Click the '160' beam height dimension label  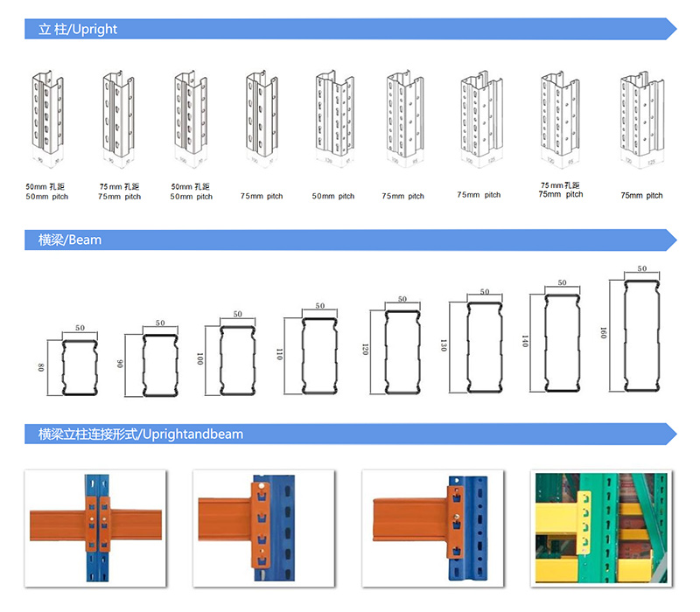click(x=604, y=333)
